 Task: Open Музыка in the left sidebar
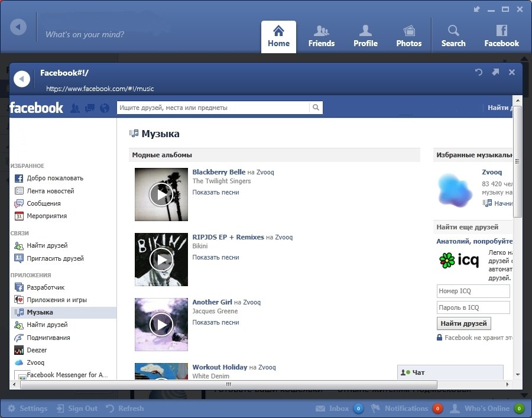pos(40,312)
